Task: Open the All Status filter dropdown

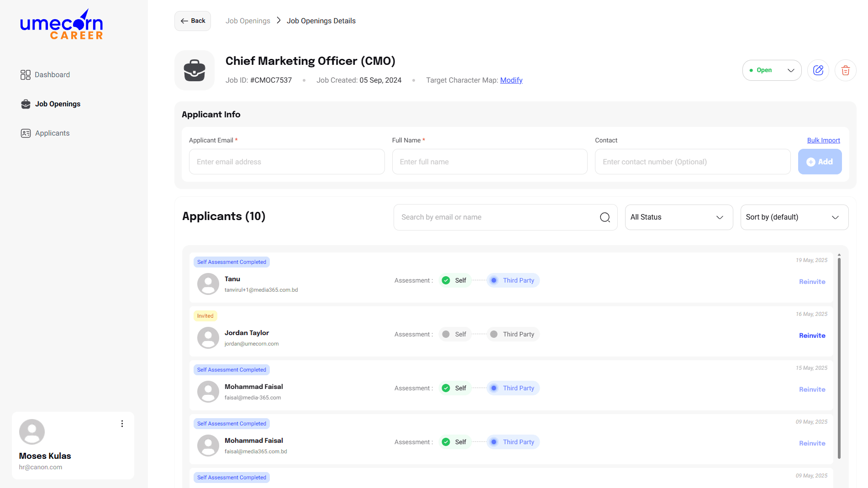Action: (x=679, y=217)
